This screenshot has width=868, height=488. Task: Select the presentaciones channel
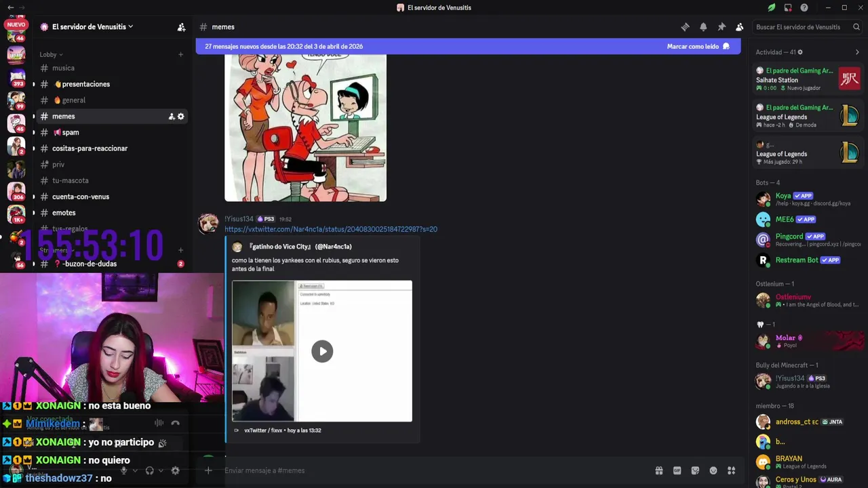click(x=112, y=84)
